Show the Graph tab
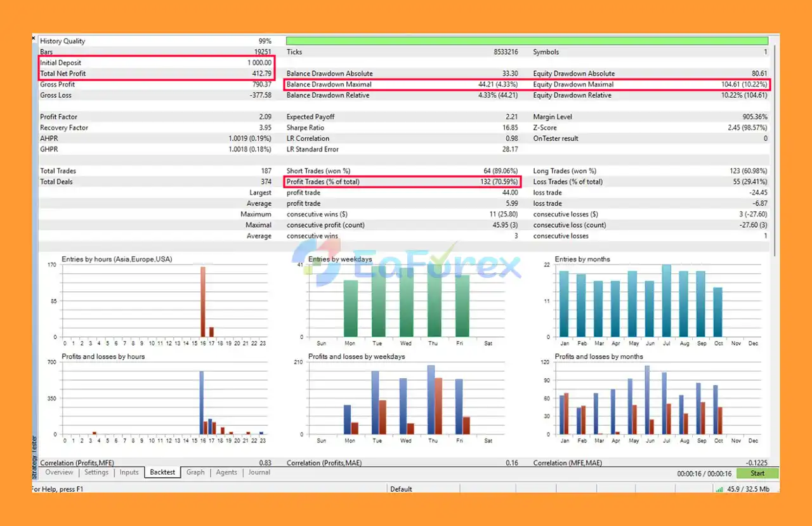Image resolution: width=812 pixels, height=526 pixels. 195,472
